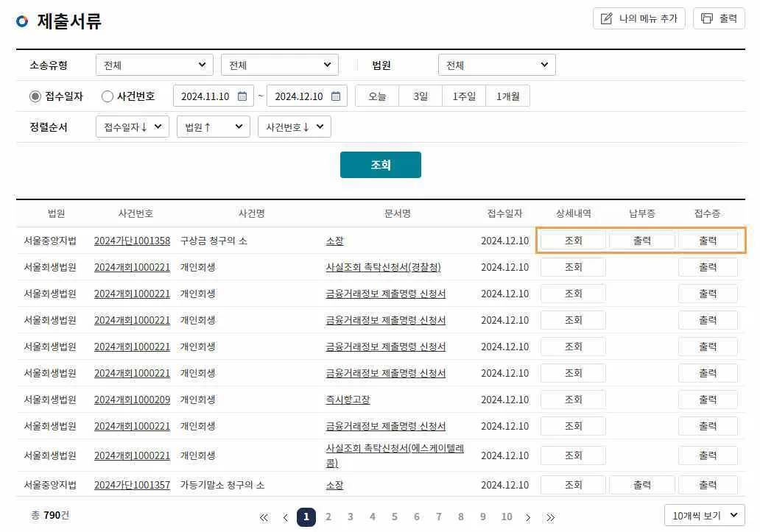760x532 pixels.
Task: Go to previous page arrow
Action: point(286,517)
